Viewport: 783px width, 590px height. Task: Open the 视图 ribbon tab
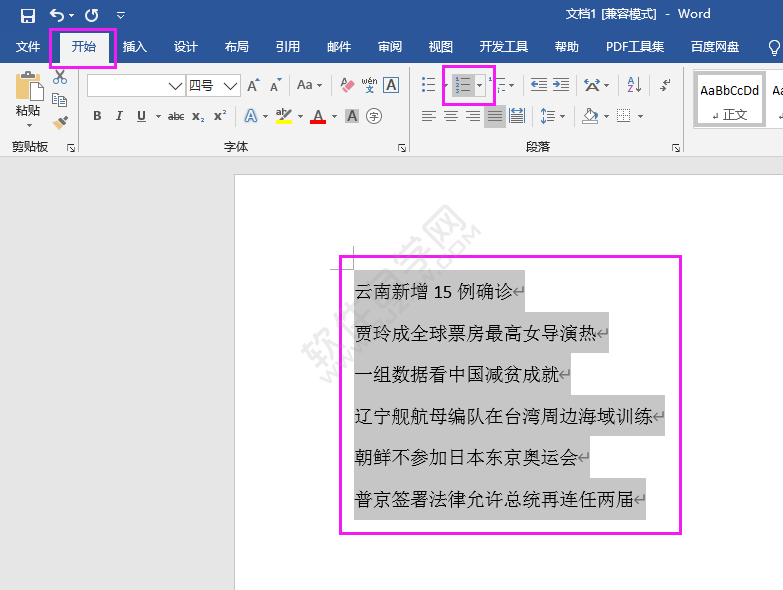[440, 46]
